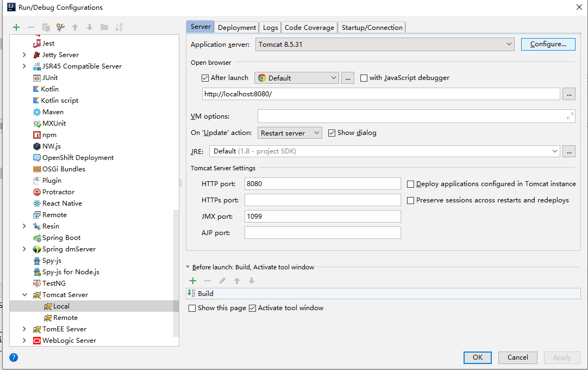Expand TomEE Server tree node
The image size is (588, 370).
pos(24,329)
